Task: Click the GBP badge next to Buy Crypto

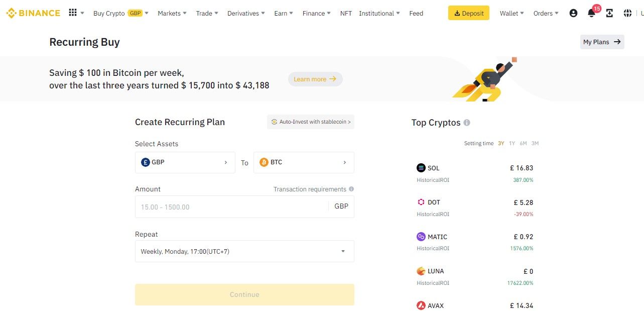Action: point(135,14)
